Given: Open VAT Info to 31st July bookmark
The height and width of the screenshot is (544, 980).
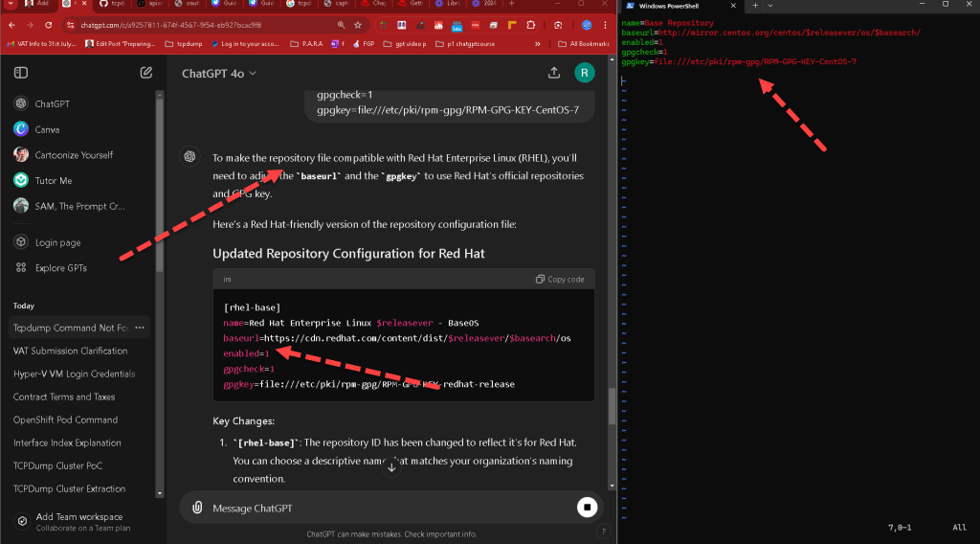Looking at the screenshot, I should (x=41, y=44).
